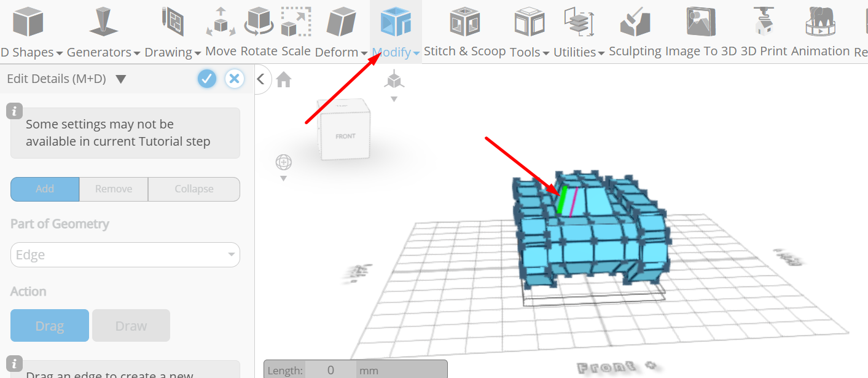The image size is (868, 378).
Task: Expand arrow below the perspective cube icon
Action: [394, 99]
